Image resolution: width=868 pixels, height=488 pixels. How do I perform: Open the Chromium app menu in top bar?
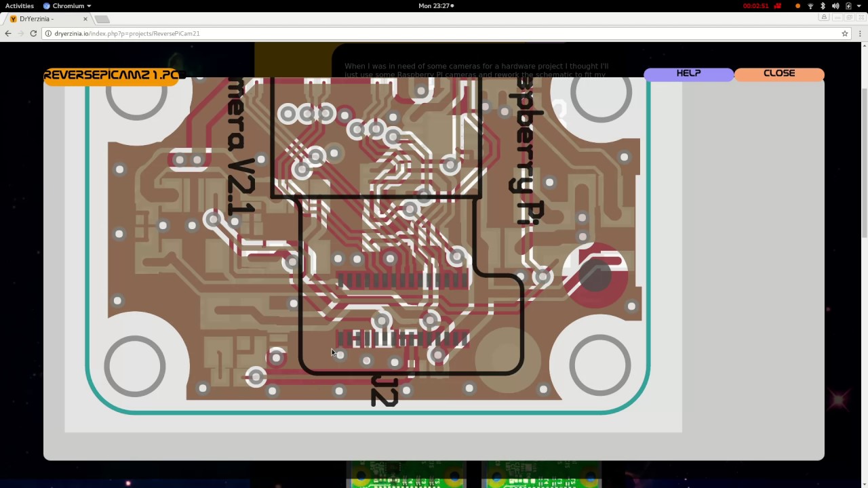pos(67,5)
